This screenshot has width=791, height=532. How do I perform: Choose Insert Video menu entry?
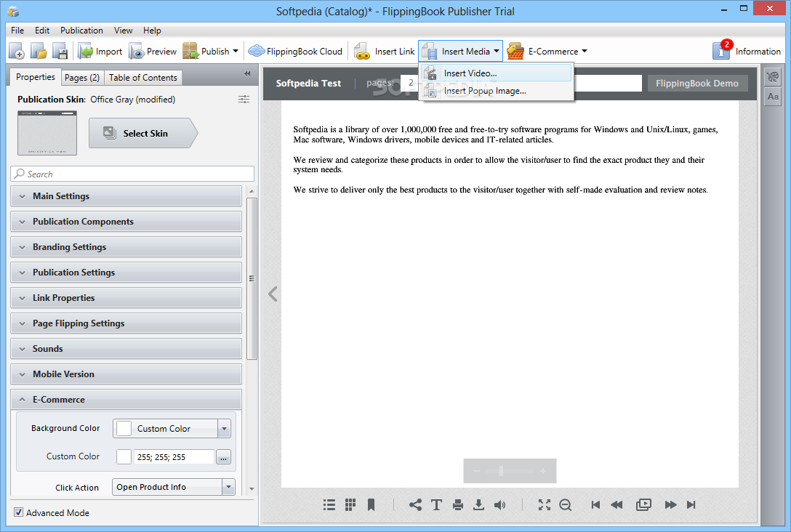click(497, 73)
